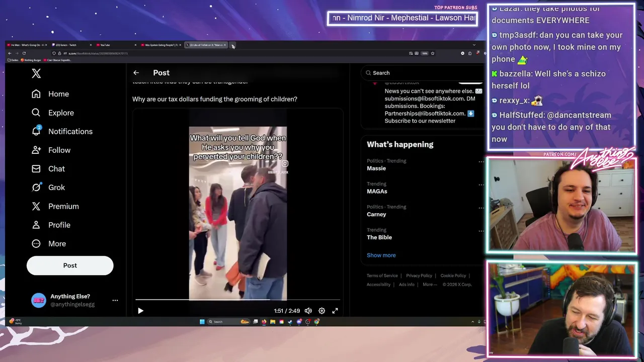Click the Anything Else? account avatar
Viewport: 644px width, 362px height.
[39, 300]
